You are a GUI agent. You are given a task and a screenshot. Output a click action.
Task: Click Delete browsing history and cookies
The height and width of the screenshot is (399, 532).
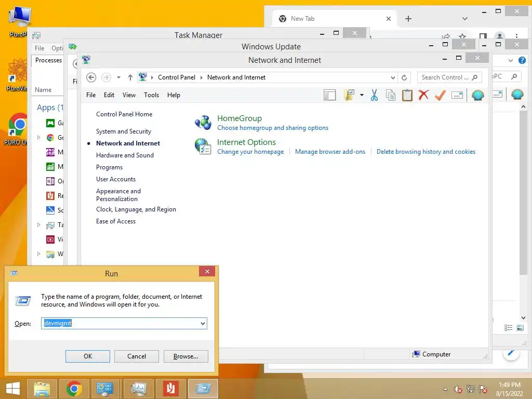(426, 152)
